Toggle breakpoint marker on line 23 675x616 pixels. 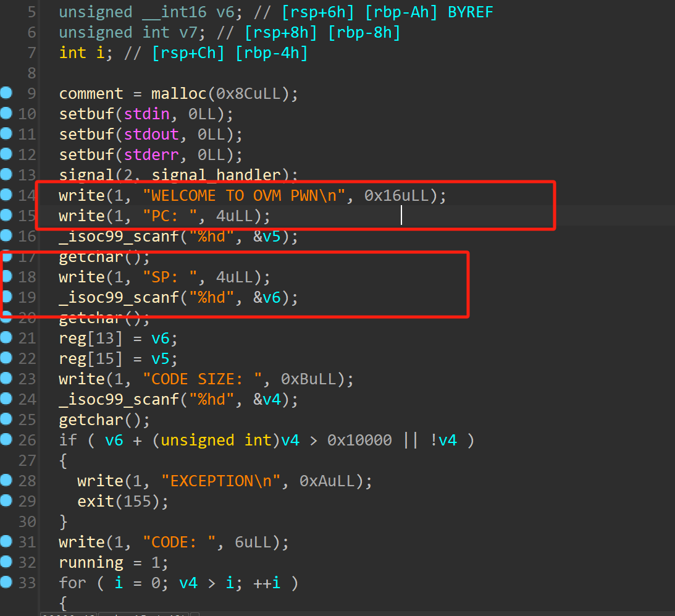pos(6,379)
